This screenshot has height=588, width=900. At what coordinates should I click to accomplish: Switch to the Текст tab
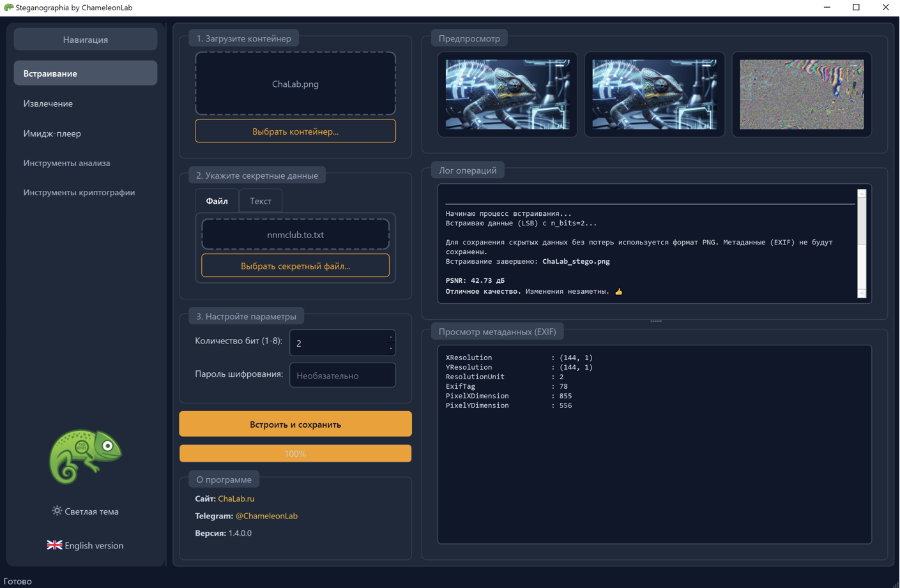click(x=260, y=201)
